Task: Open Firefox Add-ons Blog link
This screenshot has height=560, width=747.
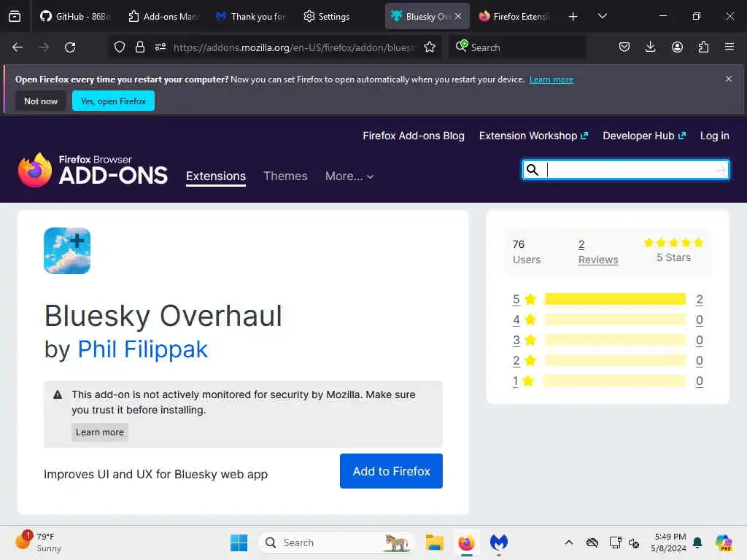Action: pyautogui.click(x=413, y=136)
